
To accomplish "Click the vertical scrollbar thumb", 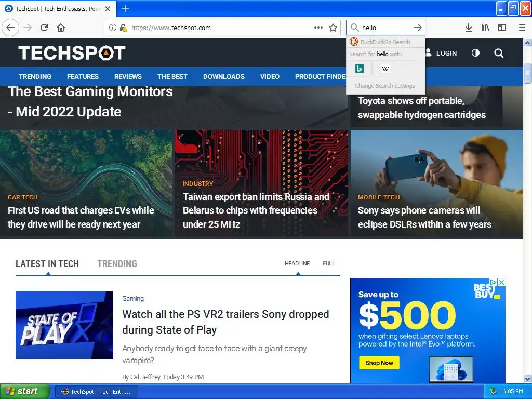I will [x=528, y=73].
